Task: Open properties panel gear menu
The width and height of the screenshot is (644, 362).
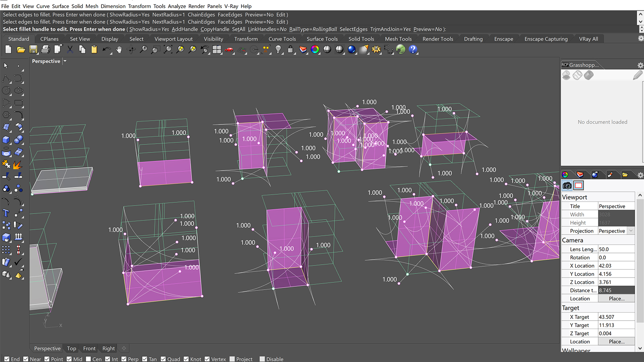Action: pyautogui.click(x=640, y=175)
